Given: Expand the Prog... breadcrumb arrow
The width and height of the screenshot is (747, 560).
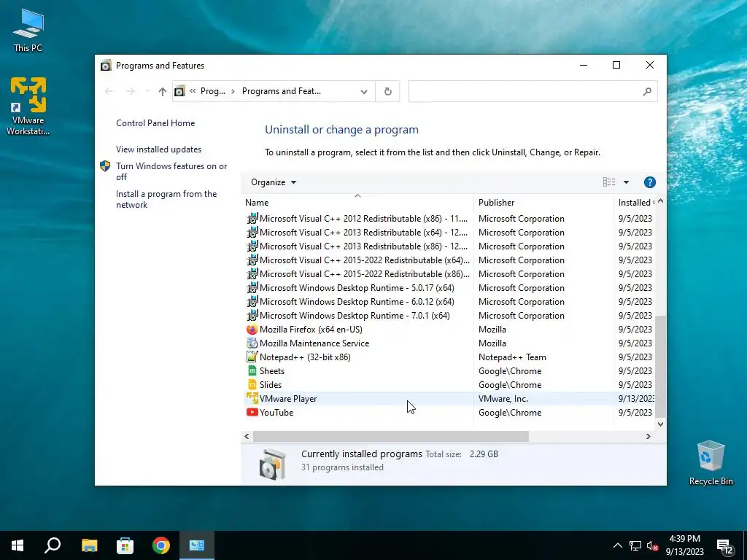Looking at the screenshot, I should tap(233, 91).
